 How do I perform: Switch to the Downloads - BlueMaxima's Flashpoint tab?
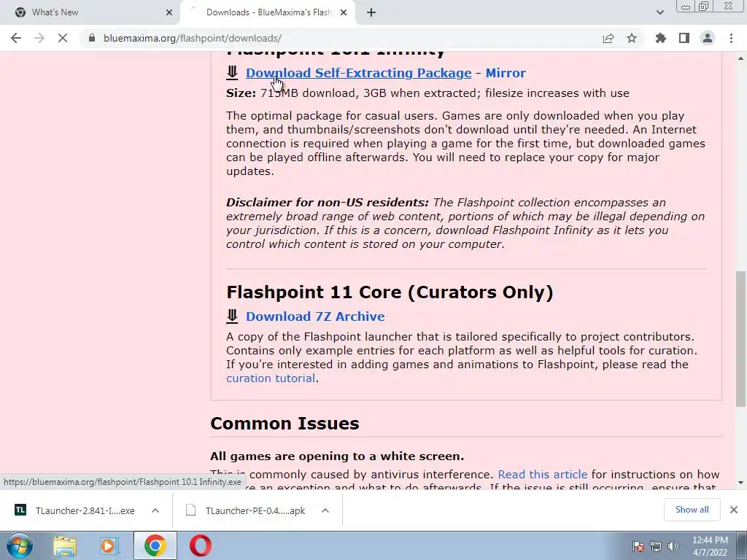[x=268, y=12]
